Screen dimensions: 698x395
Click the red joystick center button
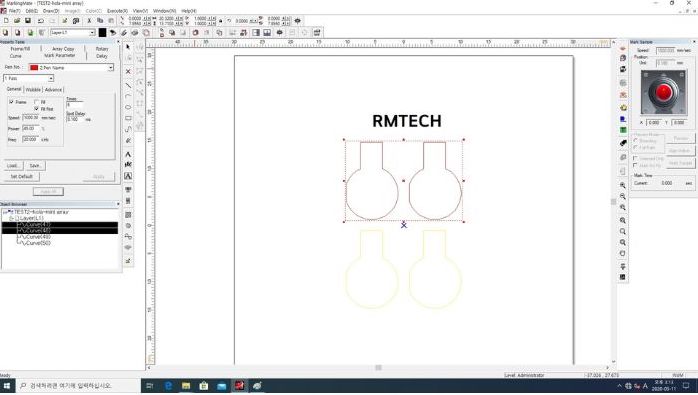[663, 92]
